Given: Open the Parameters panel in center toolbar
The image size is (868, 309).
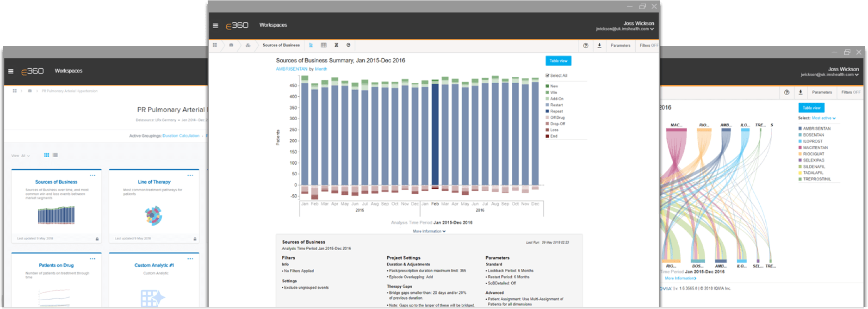Looking at the screenshot, I should (620, 45).
